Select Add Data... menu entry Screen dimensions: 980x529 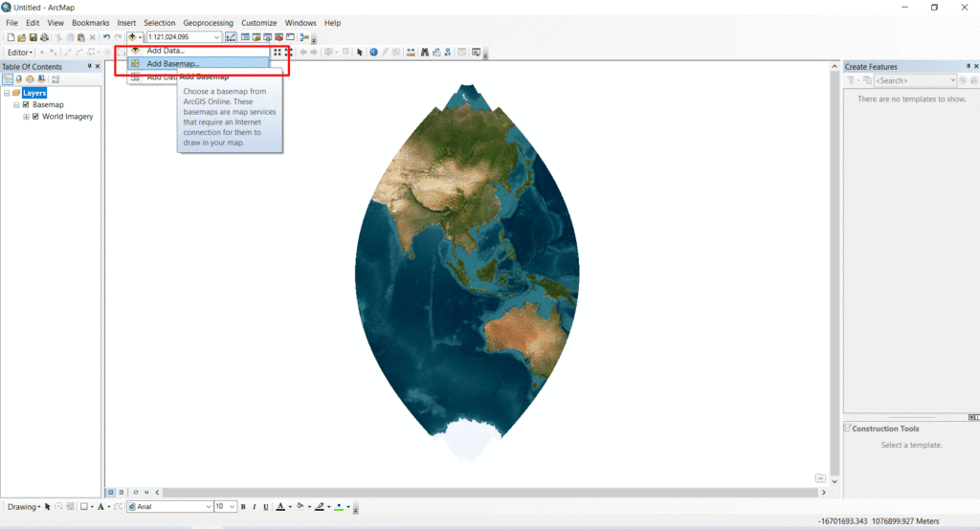coord(199,51)
